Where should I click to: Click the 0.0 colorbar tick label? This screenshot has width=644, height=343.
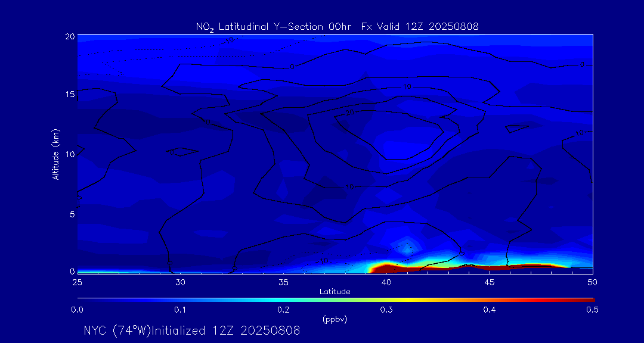coord(78,310)
